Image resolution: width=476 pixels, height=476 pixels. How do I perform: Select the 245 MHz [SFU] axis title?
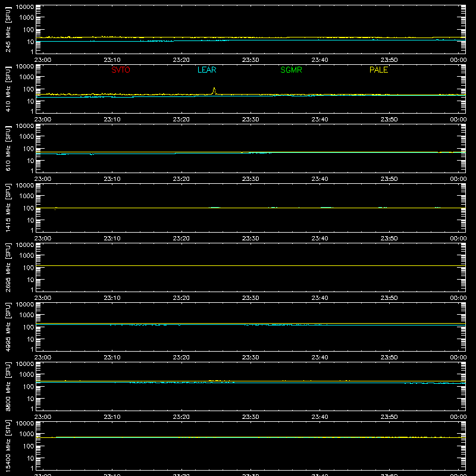[8, 29]
